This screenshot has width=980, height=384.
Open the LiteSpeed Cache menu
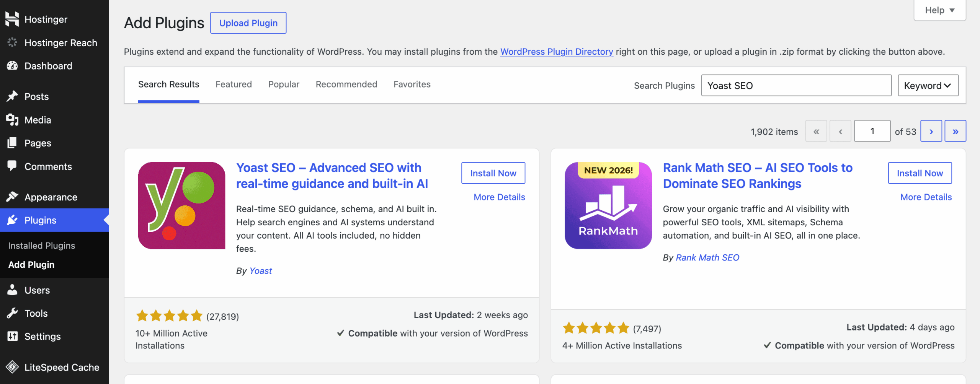[x=54, y=367]
